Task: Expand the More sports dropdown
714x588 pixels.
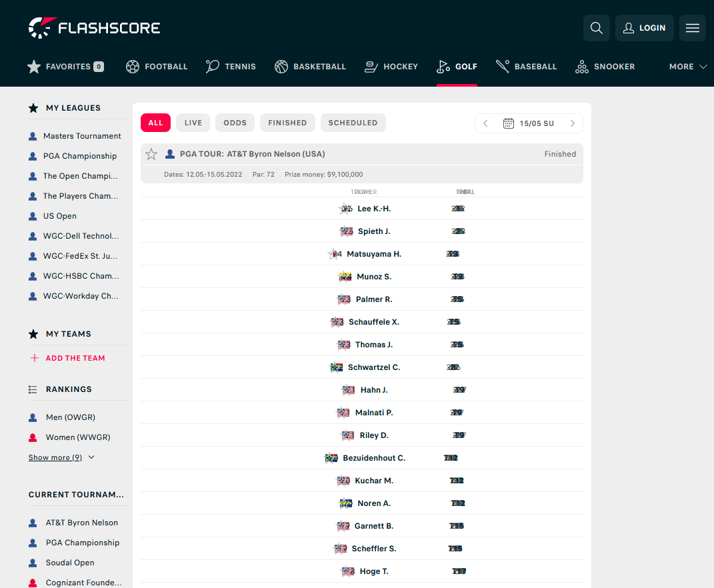Action: pos(687,67)
